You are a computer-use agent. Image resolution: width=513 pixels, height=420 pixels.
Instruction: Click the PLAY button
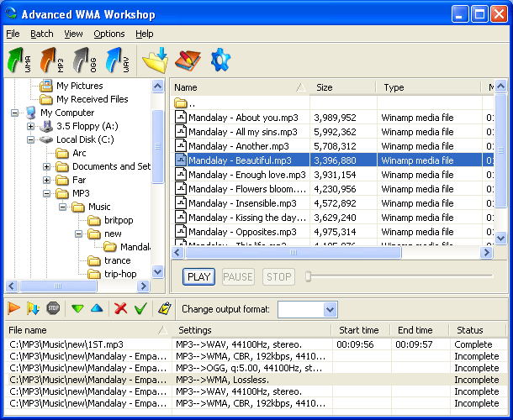pos(199,277)
